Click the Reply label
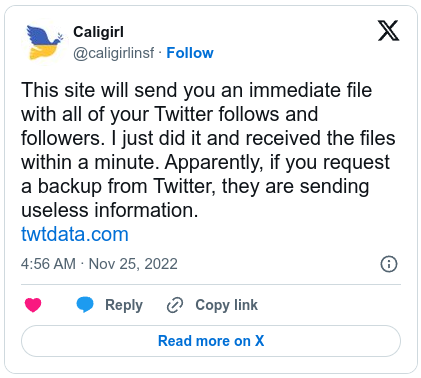 pyautogui.click(x=124, y=305)
